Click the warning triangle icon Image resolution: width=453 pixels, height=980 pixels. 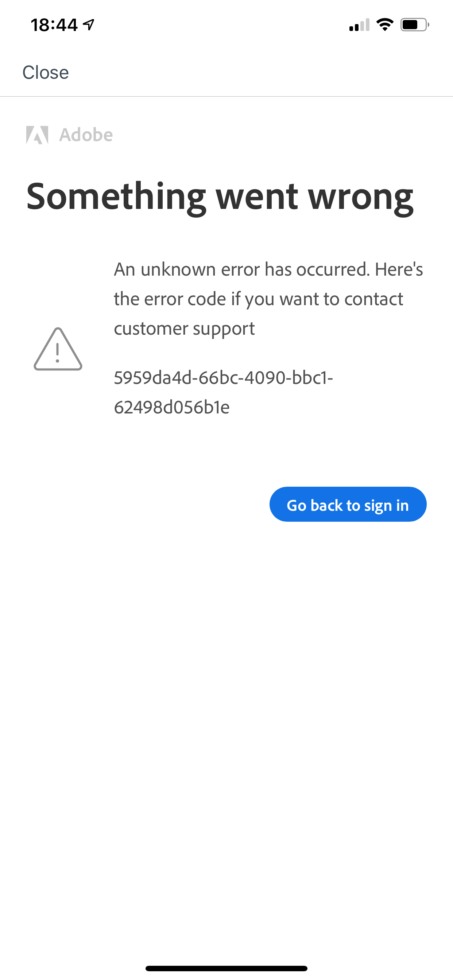click(58, 349)
